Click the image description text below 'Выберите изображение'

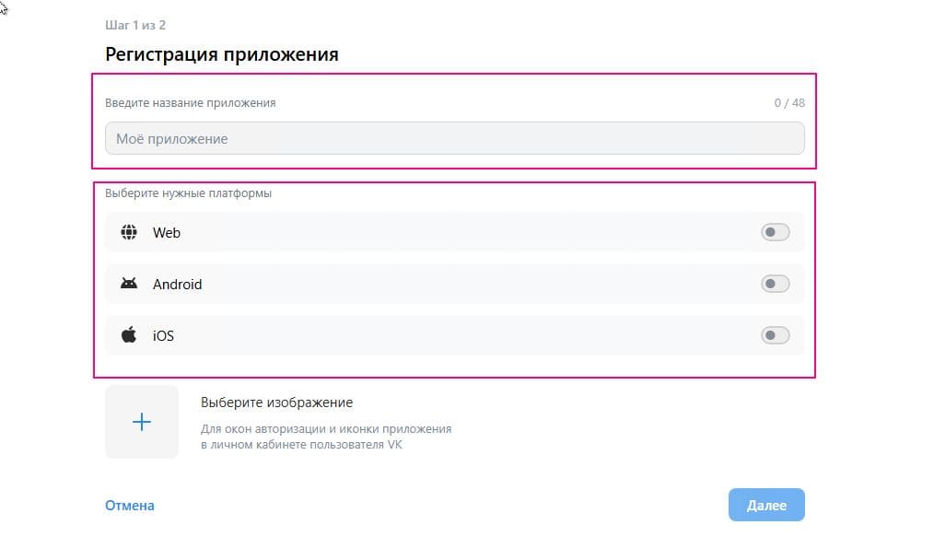326,437
